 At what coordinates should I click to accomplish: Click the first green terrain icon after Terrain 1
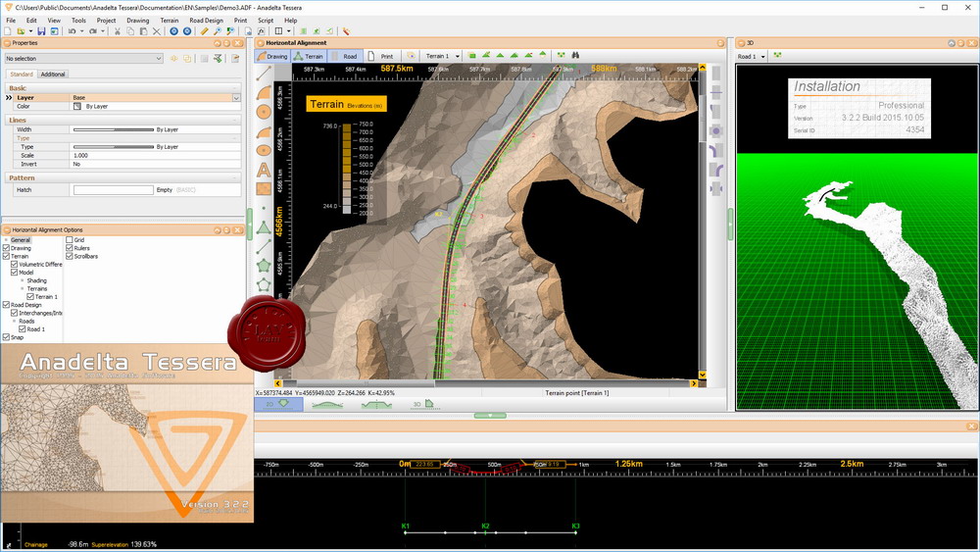[472, 56]
